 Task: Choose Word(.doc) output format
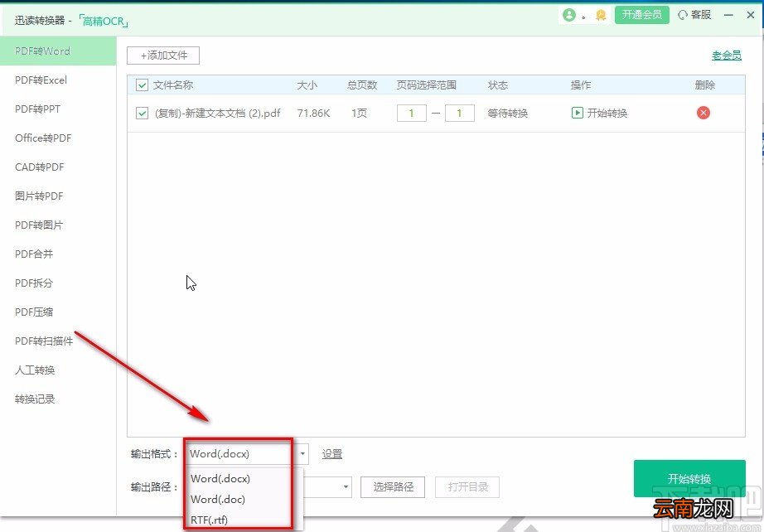click(x=218, y=500)
